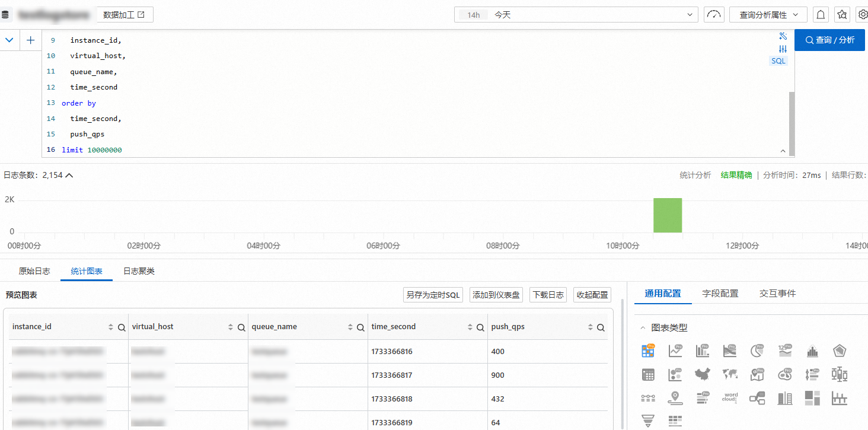Select the bar chart Pro type

point(703,351)
